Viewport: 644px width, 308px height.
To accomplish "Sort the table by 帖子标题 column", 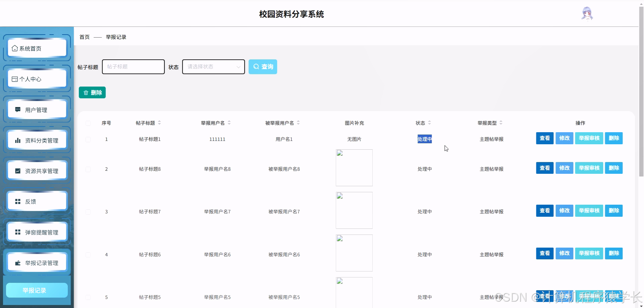I will [160, 123].
